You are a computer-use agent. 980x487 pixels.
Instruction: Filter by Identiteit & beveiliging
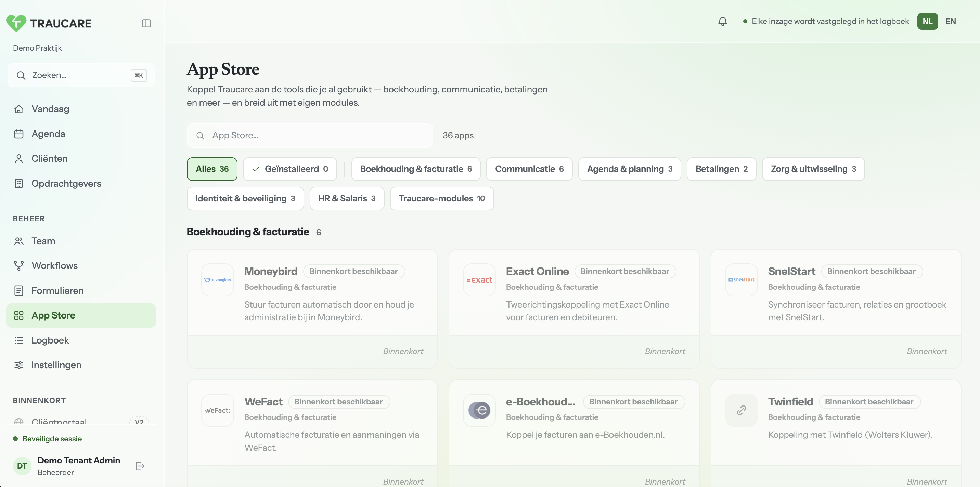click(x=245, y=198)
